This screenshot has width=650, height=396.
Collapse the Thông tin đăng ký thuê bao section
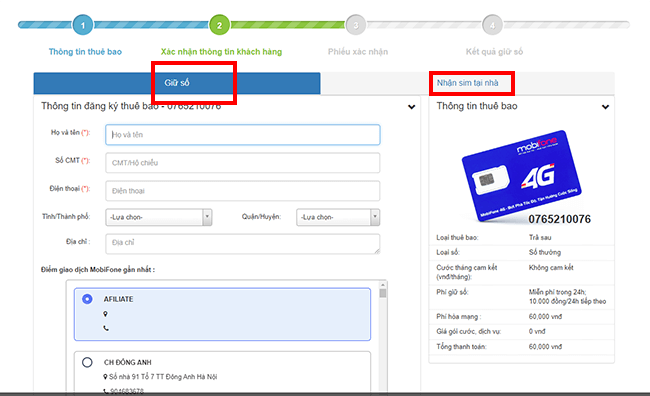(411, 107)
